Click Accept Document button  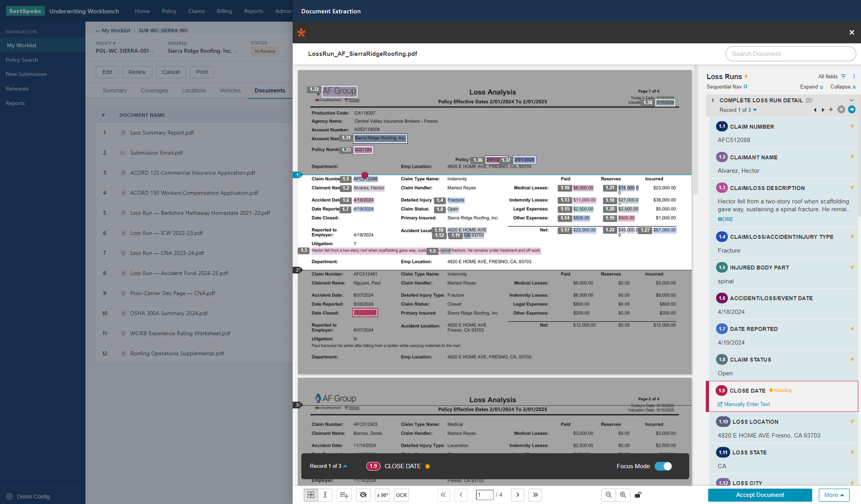[760, 495]
